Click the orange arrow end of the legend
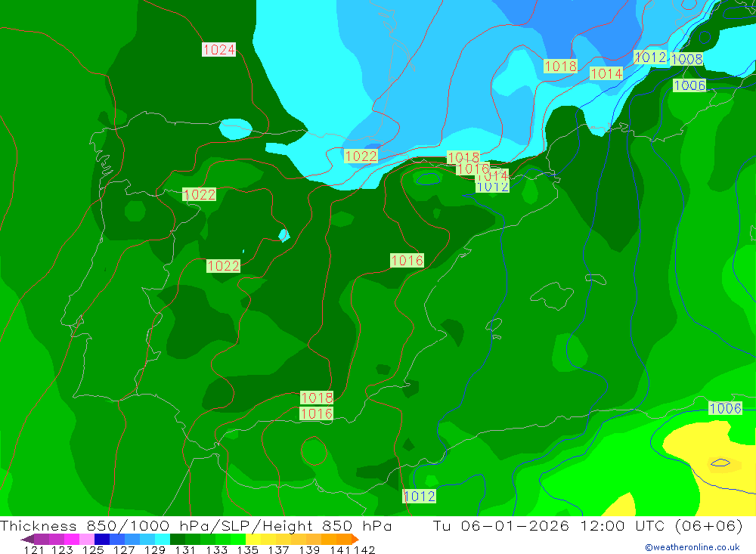756x554 pixels. (355, 539)
